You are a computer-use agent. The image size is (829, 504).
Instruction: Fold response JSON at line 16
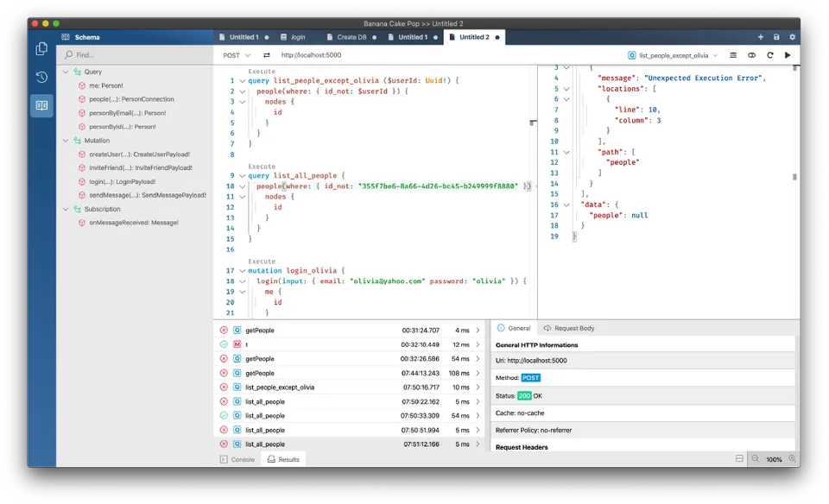coord(566,205)
